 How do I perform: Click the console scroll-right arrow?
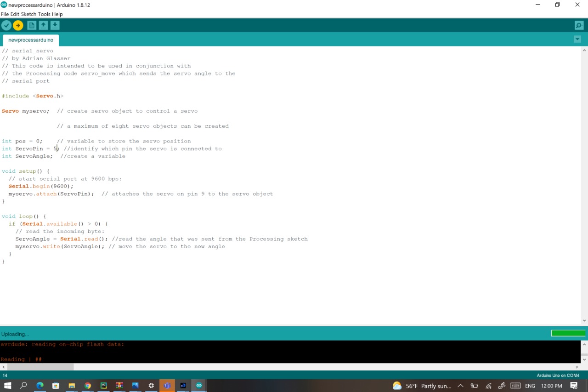(x=577, y=367)
